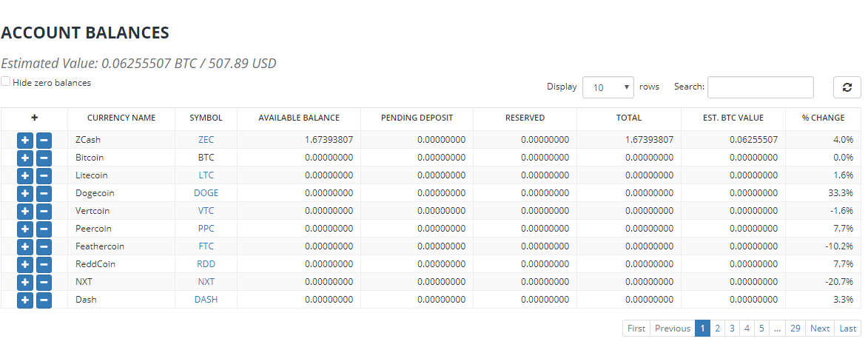Click the BTC symbol cell
Image resolution: width=868 pixels, height=350 pixels.
pyautogui.click(x=206, y=158)
